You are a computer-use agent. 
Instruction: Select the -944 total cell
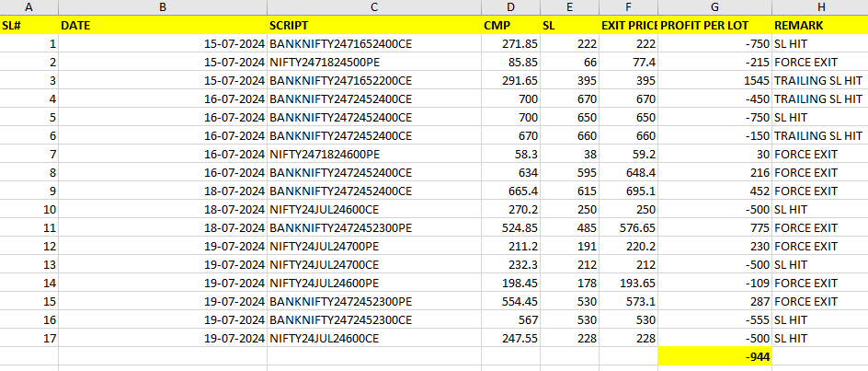tap(714, 356)
